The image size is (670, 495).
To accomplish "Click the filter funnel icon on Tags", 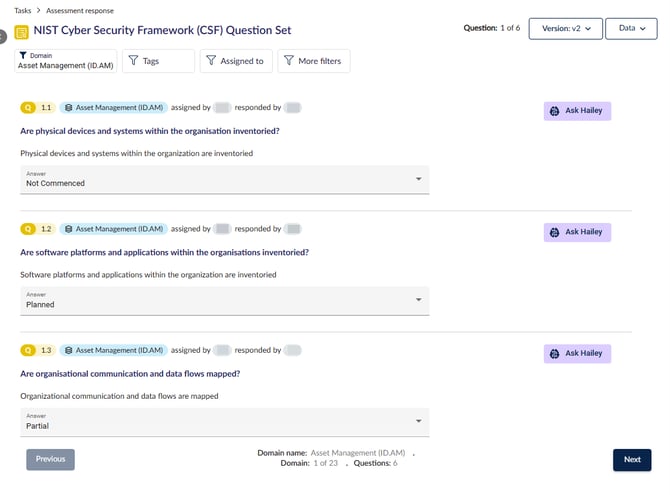I will tap(134, 61).
